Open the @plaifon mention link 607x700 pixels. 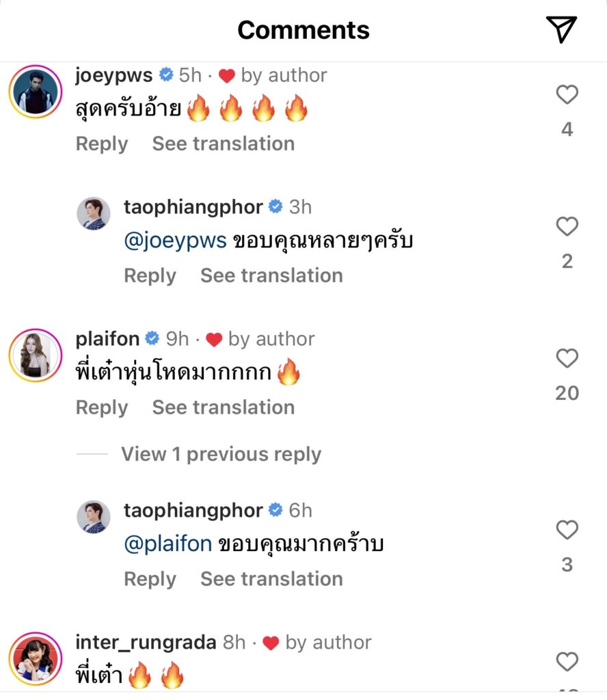[168, 545]
